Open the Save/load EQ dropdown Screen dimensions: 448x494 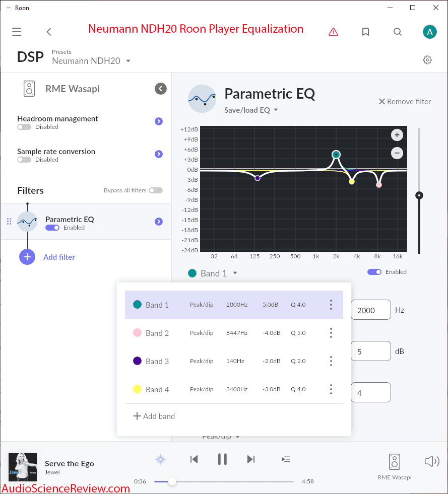click(251, 110)
